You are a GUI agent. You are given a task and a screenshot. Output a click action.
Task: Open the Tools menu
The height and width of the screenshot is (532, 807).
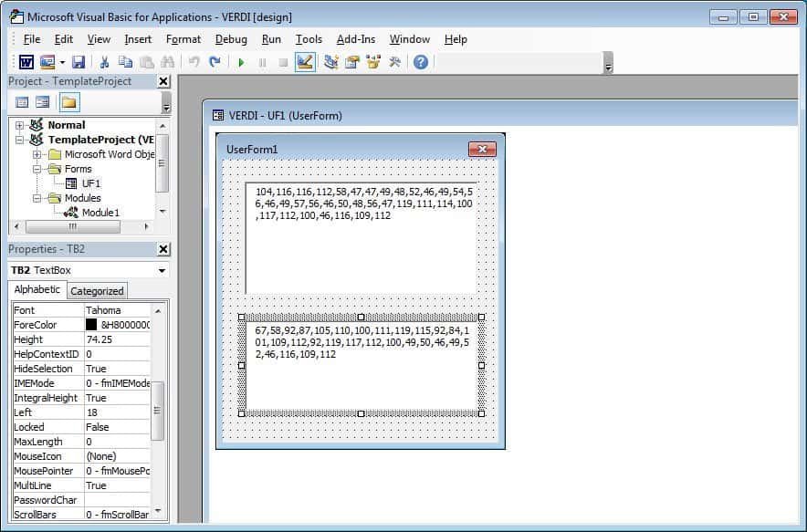(309, 39)
